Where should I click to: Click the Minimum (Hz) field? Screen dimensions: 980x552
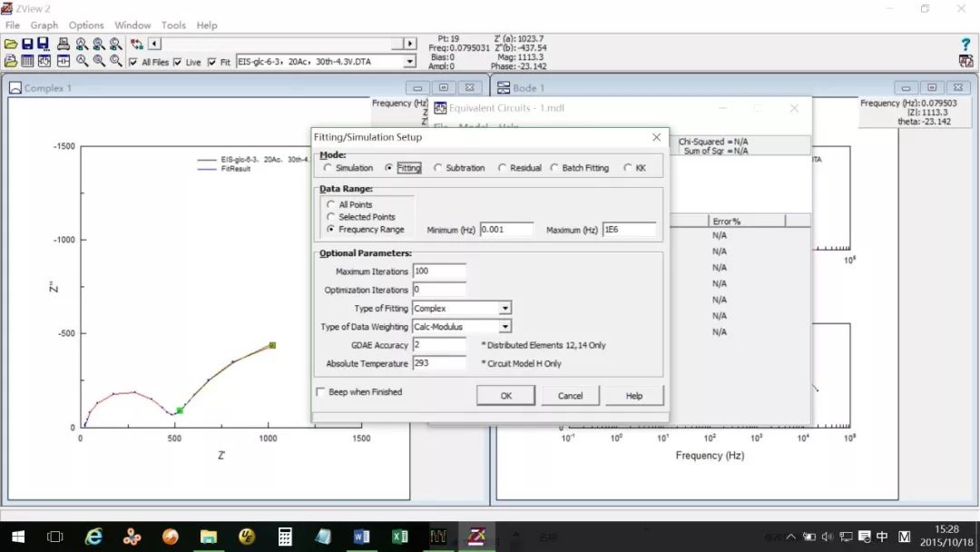(506, 230)
